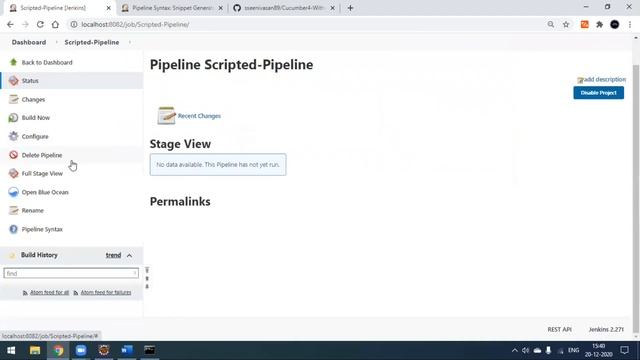Open the Build History trend link
This screenshot has height=360, width=640.
pyautogui.click(x=113, y=255)
